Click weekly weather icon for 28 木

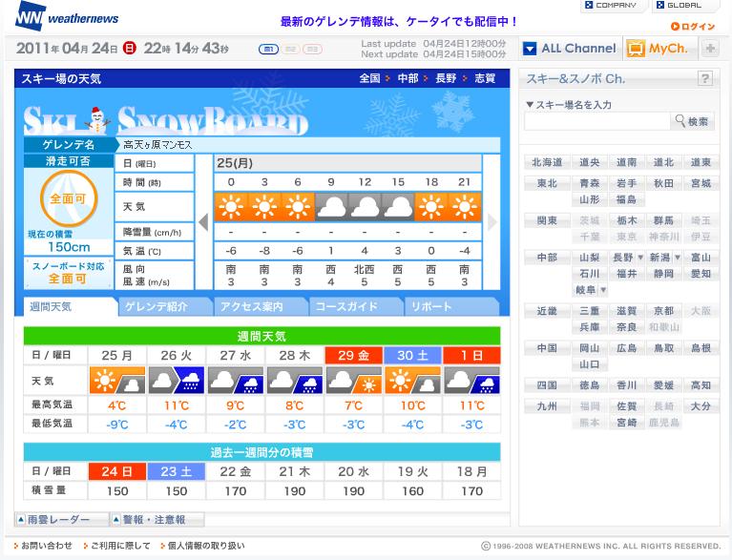point(295,381)
